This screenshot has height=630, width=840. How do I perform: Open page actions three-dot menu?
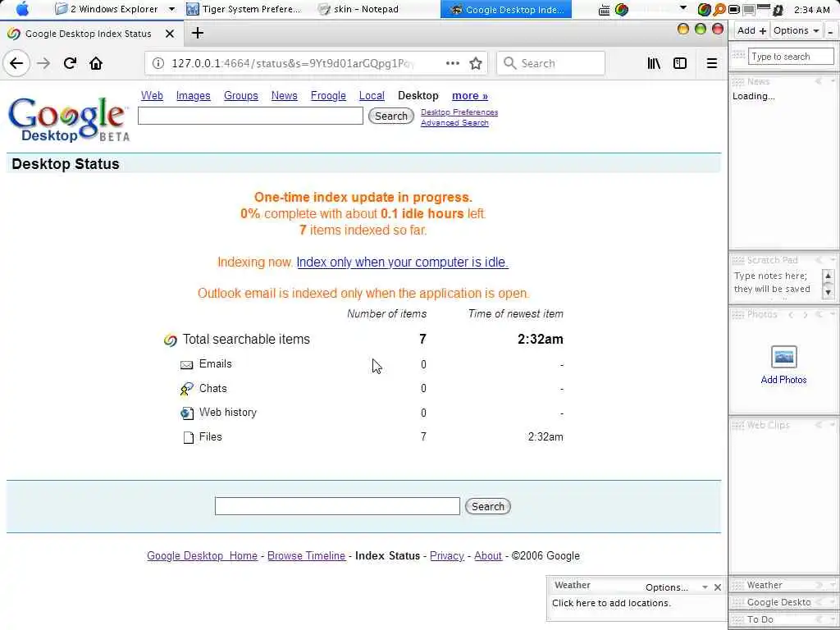[x=453, y=63]
